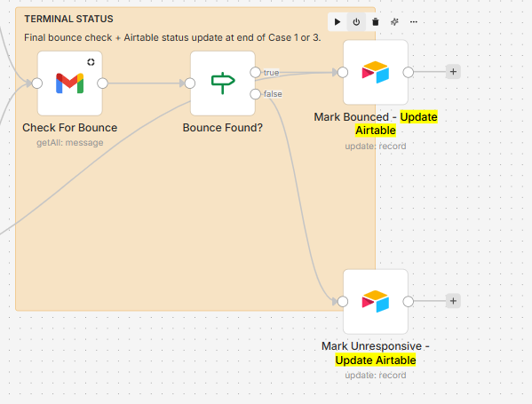Image resolution: width=532 pixels, height=404 pixels.
Task: Click the Execute node play button
Action: pyautogui.click(x=337, y=22)
